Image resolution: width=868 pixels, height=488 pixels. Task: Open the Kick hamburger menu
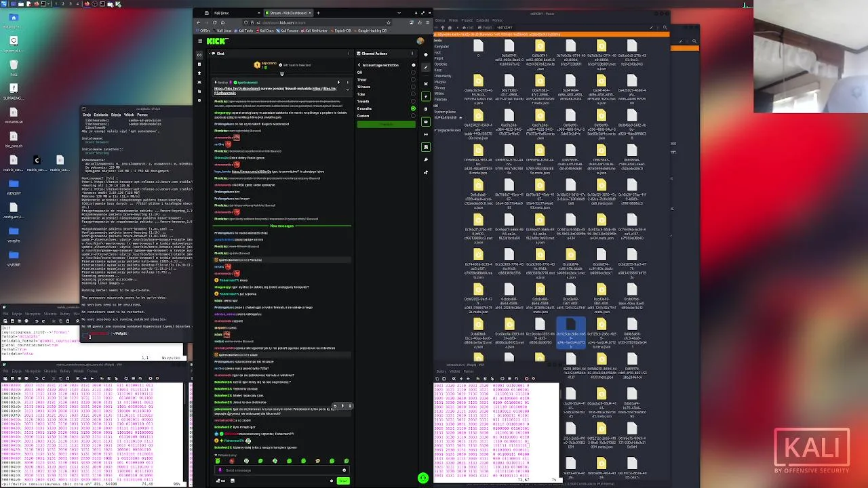tap(200, 41)
